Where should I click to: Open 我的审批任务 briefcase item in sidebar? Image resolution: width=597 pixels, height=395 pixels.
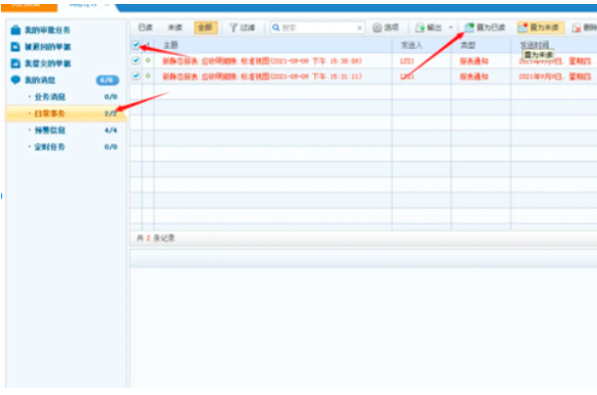tap(15, 30)
